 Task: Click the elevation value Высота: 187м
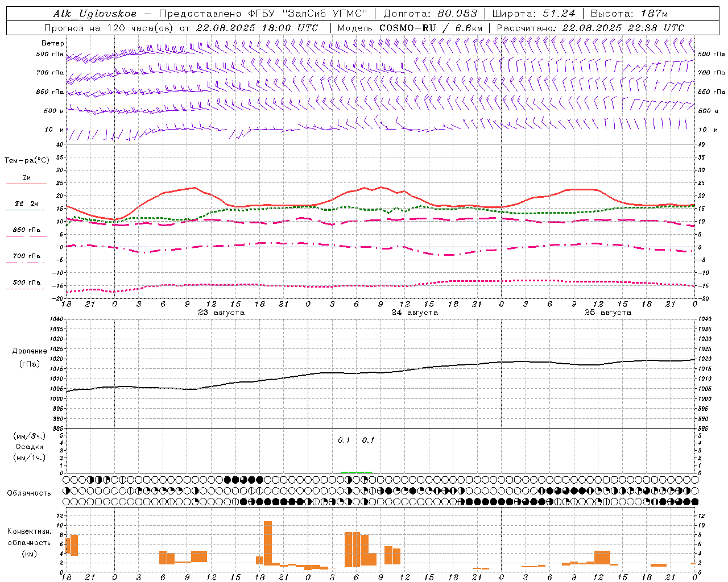pyautogui.click(x=629, y=14)
